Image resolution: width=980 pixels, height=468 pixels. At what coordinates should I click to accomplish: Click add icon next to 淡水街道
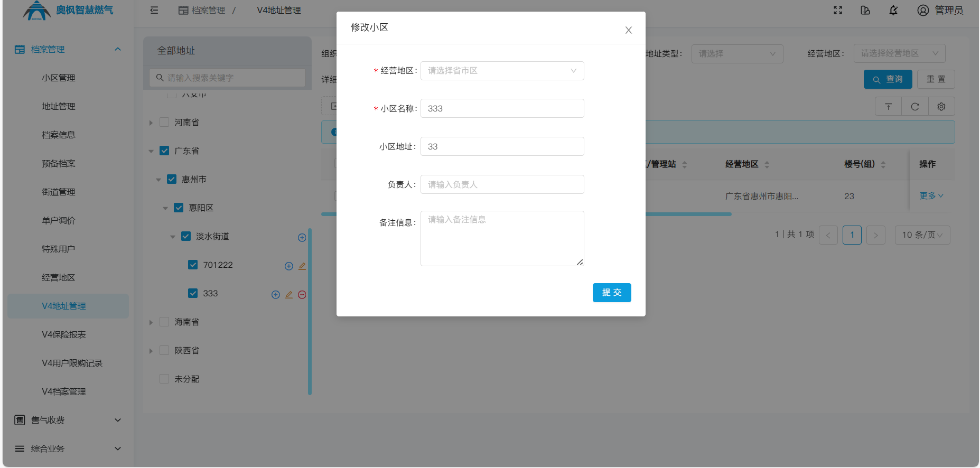pyautogui.click(x=302, y=238)
